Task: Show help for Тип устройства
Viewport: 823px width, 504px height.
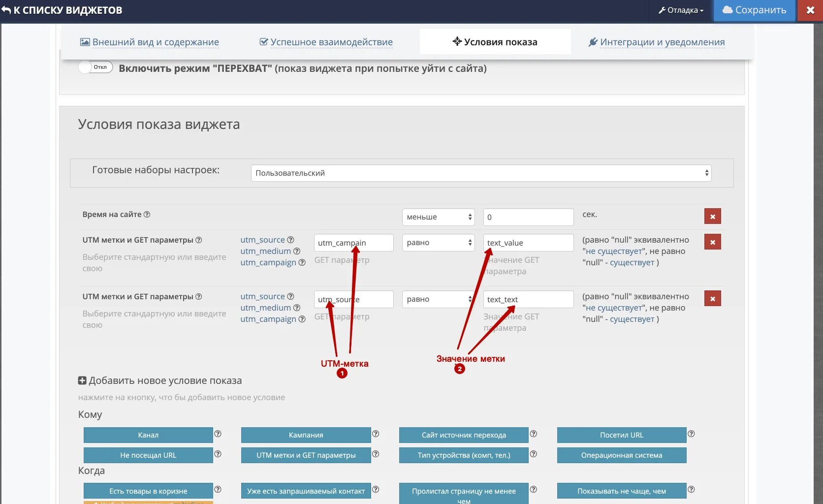Action: (533, 454)
